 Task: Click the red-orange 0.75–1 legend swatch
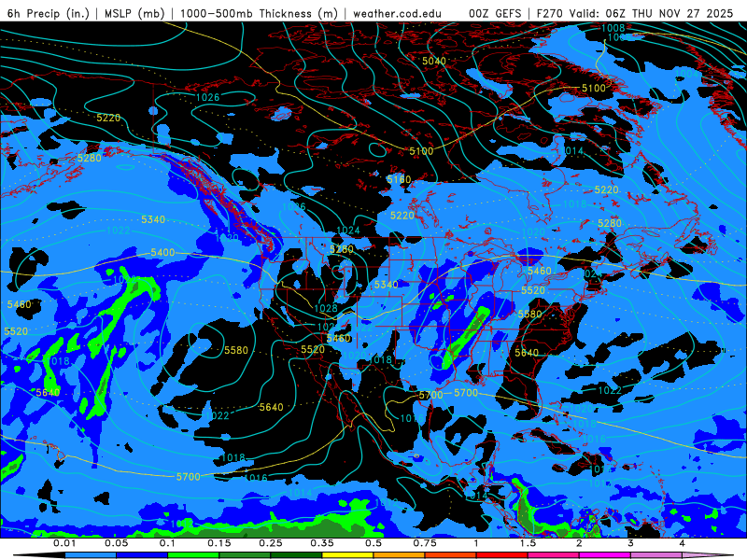tap(451, 555)
